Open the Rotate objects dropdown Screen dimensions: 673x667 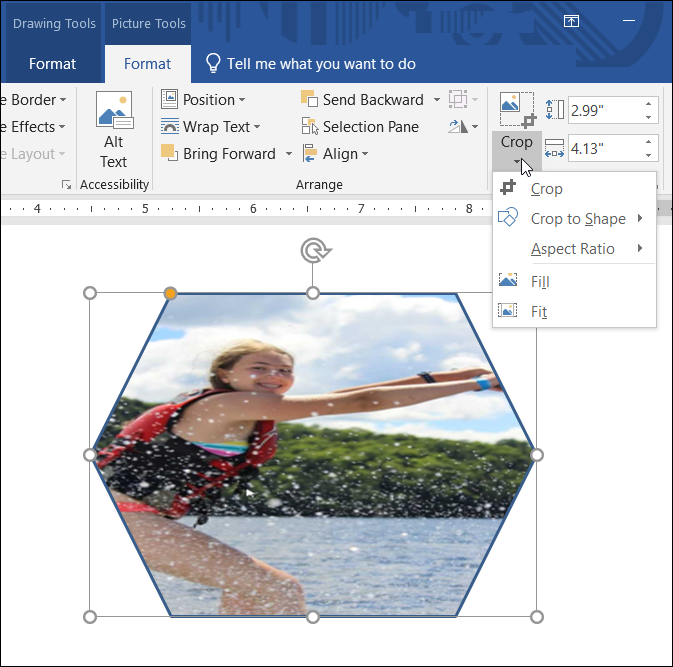pyautogui.click(x=463, y=127)
